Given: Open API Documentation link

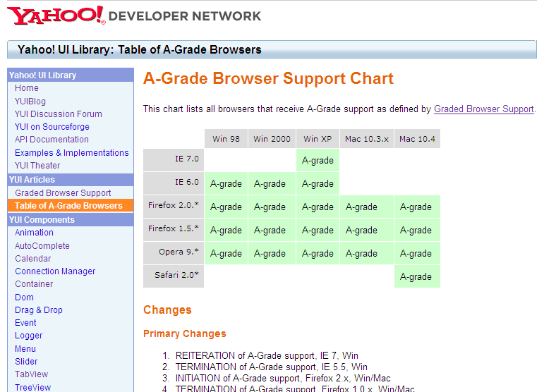Looking at the screenshot, I should point(52,140).
